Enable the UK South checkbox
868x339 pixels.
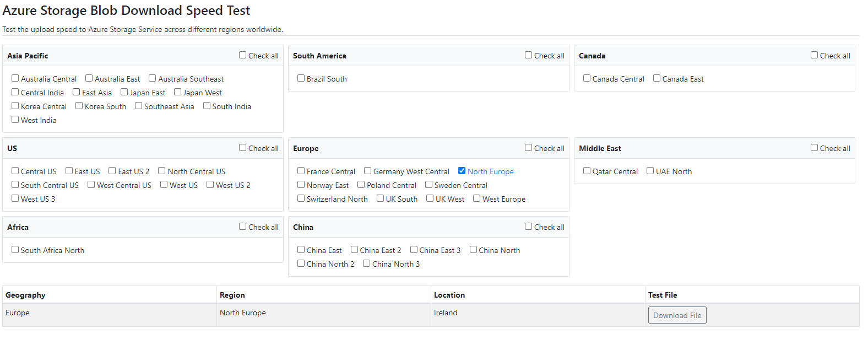point(381,198)
